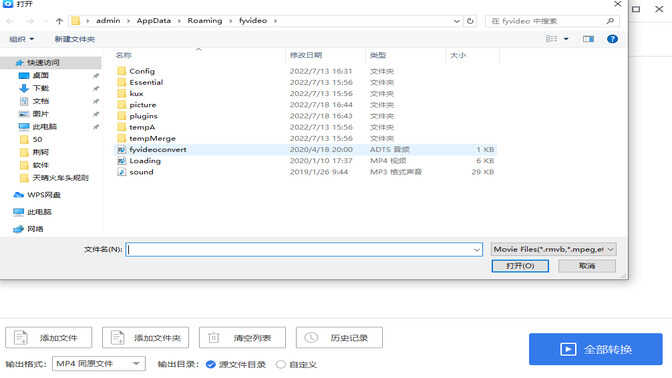The height and width of the screenshot is (378, 672).
Task: Expand the filename history dropdown arrow
Action: 477,249
